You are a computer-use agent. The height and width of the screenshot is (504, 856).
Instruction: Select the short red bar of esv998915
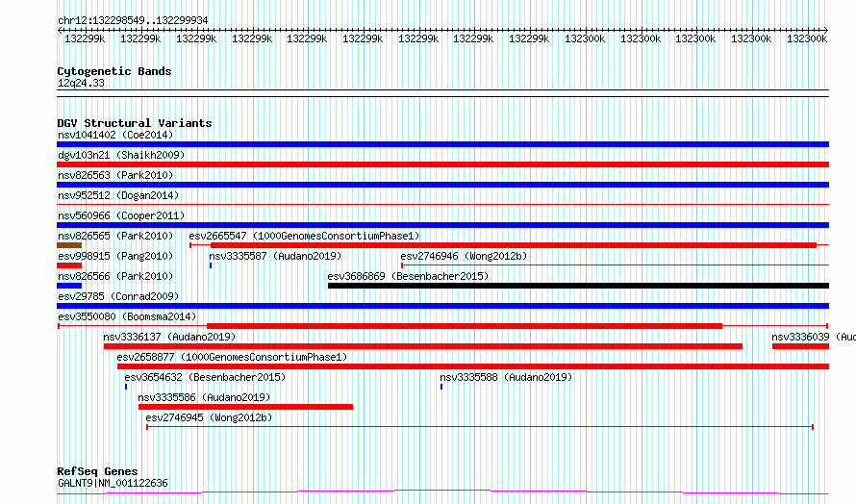click(69, 265)
